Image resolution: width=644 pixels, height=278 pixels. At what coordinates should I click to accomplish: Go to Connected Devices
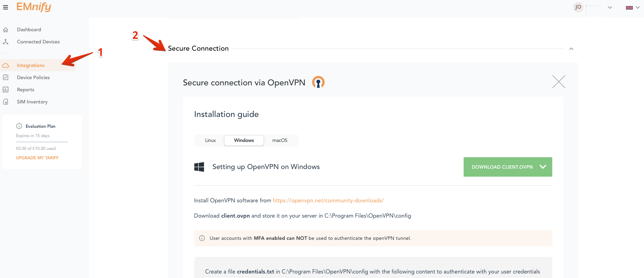(x=38, y=42)
